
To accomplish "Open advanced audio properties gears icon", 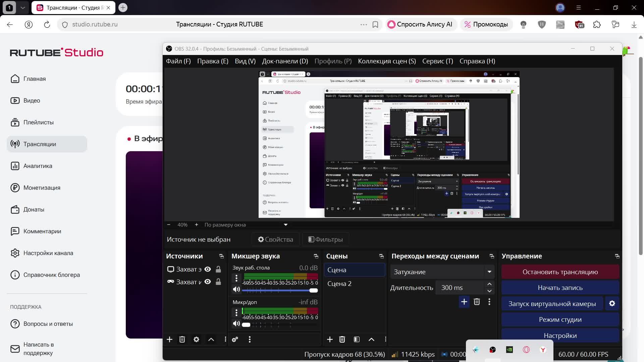I will tap(235, 340).
